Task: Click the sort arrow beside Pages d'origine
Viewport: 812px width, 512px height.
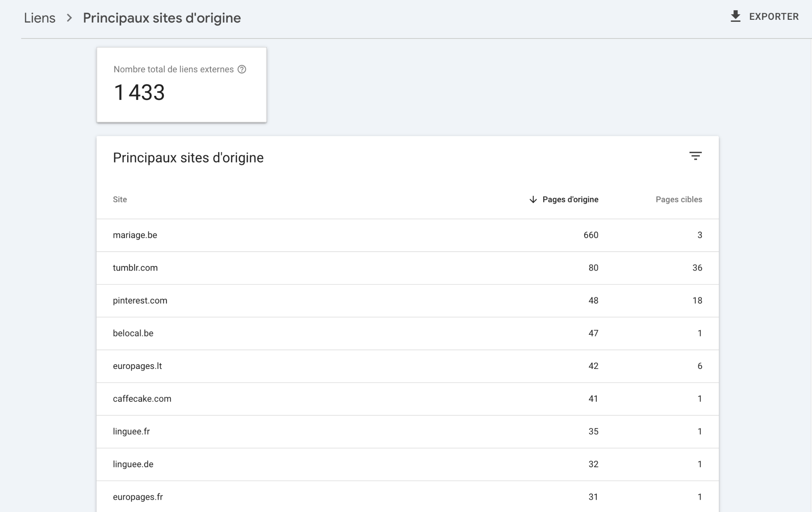Action: [533, 199]
